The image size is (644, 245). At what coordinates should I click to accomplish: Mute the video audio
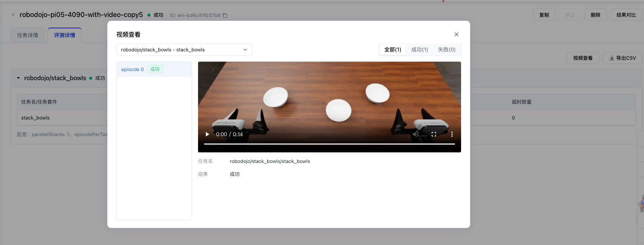[x=416, y=134]
